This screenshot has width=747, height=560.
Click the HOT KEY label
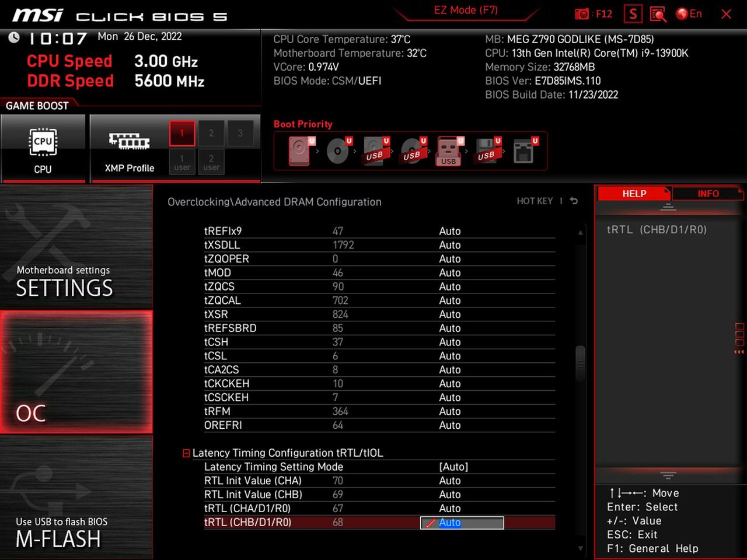[x=535, y=201]
